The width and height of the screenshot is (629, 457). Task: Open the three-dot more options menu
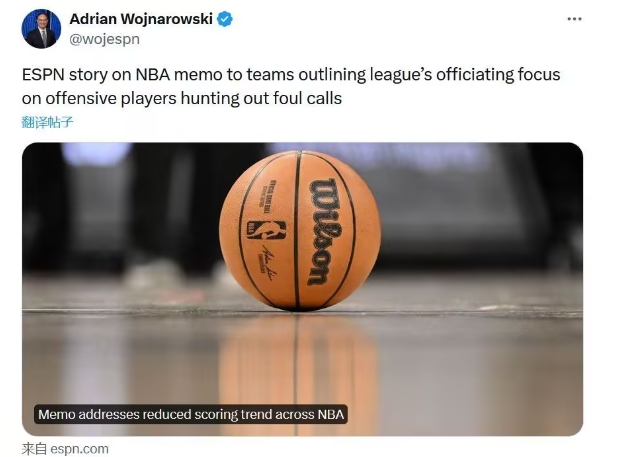pos(574,19)
